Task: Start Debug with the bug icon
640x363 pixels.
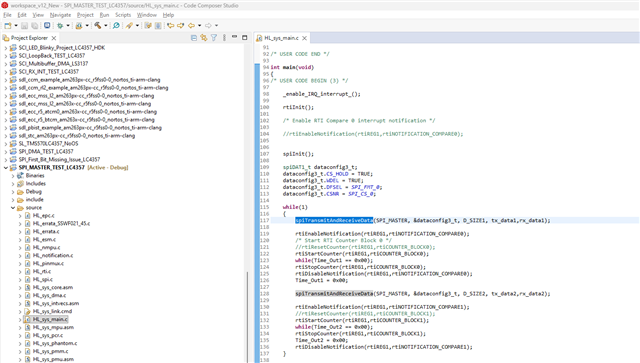Action: [x=60, y=25]
